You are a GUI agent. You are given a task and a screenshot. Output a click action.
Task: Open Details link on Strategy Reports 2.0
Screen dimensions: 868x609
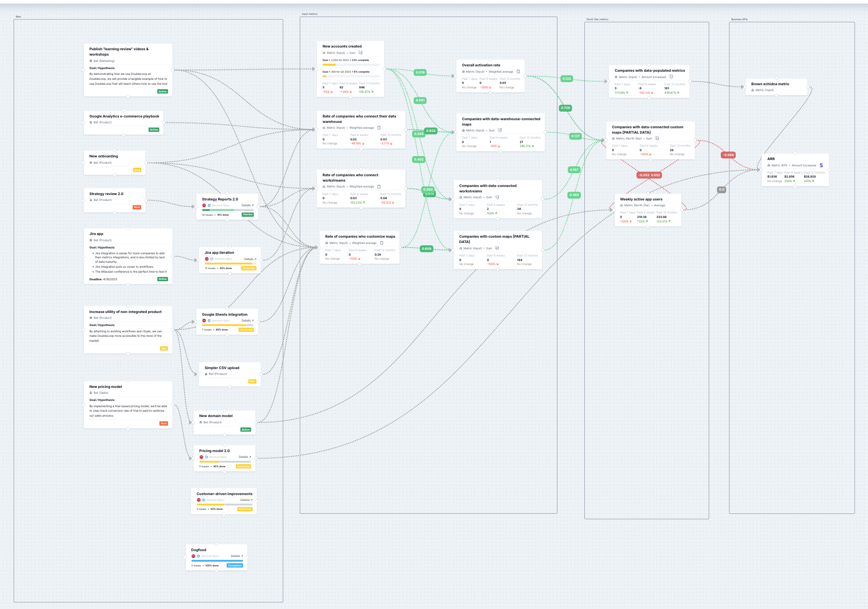pos(247,205)
